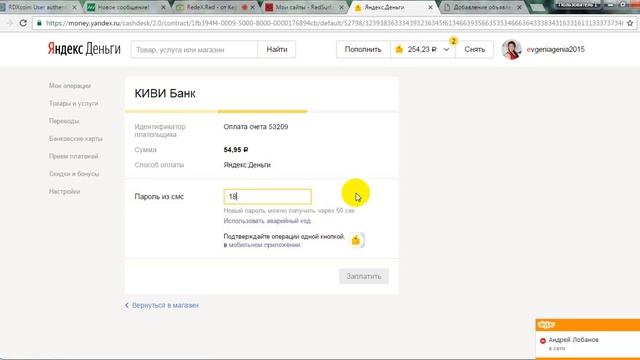
Task: Open Мои операции in the sidebar
Action: [x=70, y=86]
